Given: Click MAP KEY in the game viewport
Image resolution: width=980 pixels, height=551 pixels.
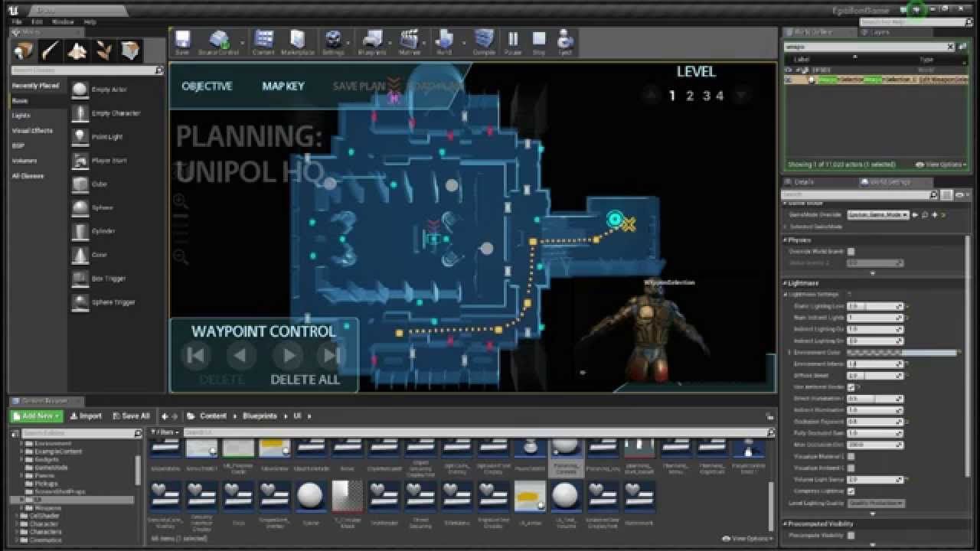Looking at the screenshot, I should click(283, 86).
